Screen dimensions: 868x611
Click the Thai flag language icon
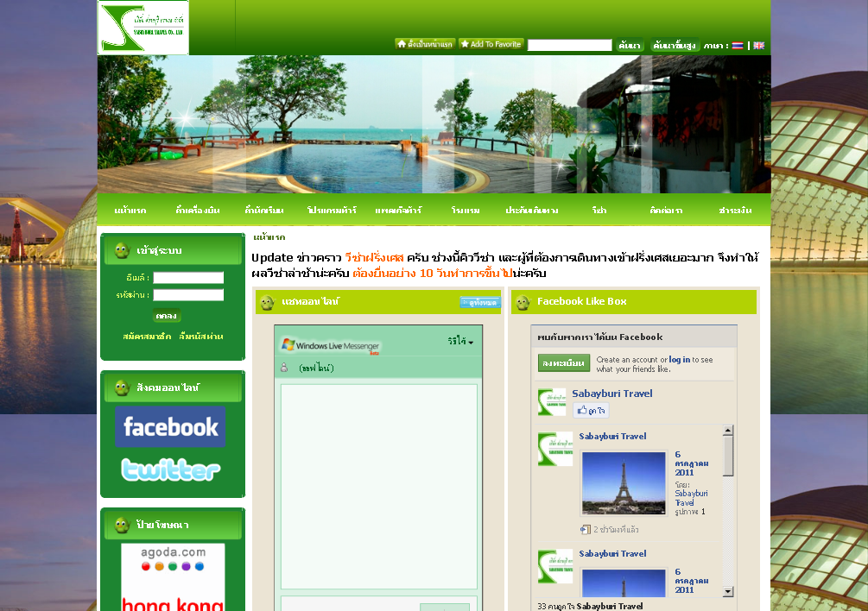click(738, 46)
